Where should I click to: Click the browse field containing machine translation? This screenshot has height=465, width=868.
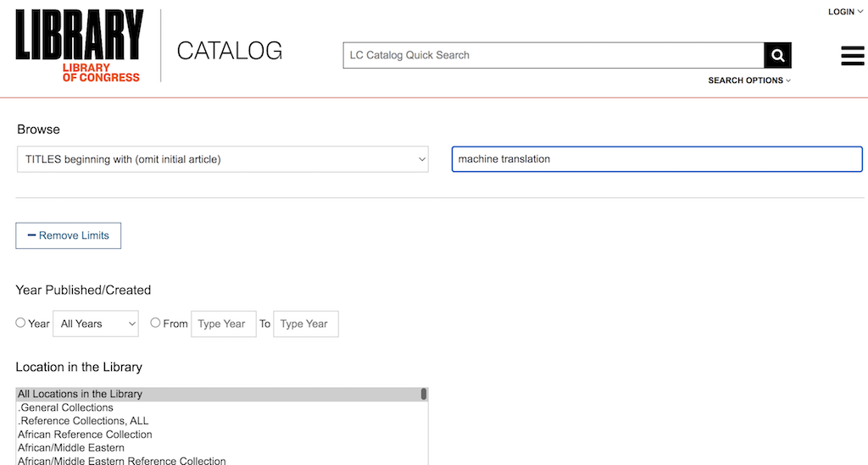(x=656, y=159)
